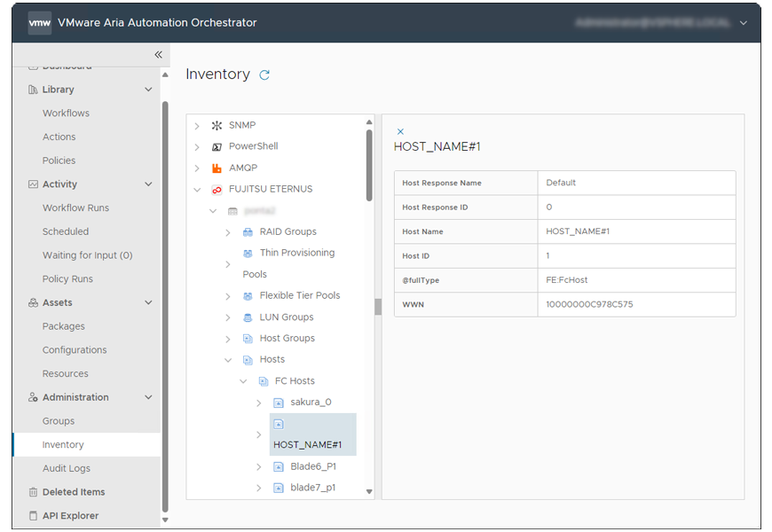
Task: Click the Deleted Items trash icon
Action: [x=33, y=492]
